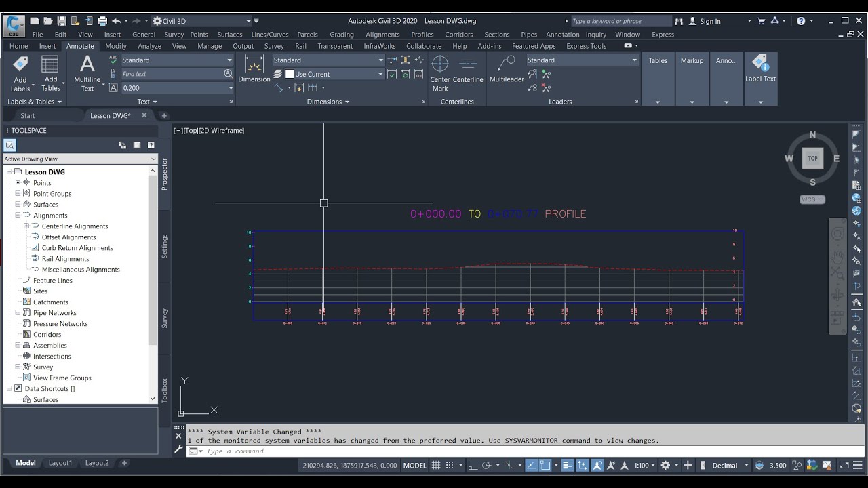Screen dimensions: 868x488
Task: Toggle Show annotation objects in status bar
Action: 597,466
